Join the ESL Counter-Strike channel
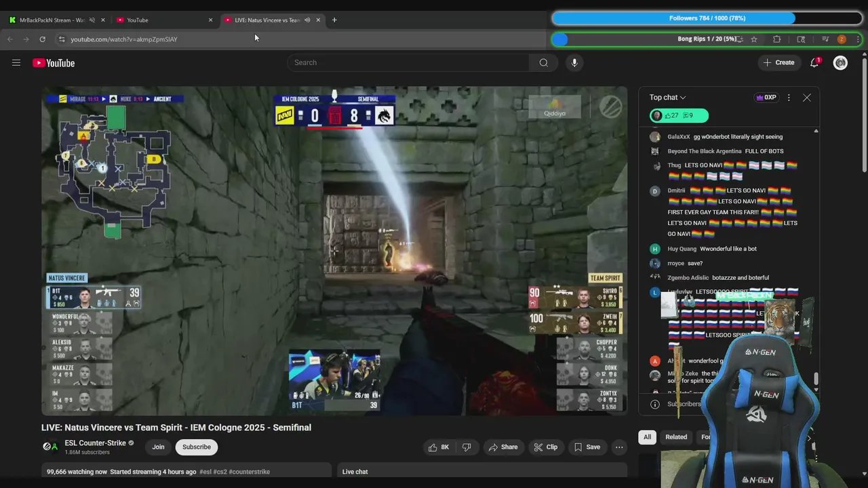The image size is (868, 488). pyautogui.click(x=158, y=447)
